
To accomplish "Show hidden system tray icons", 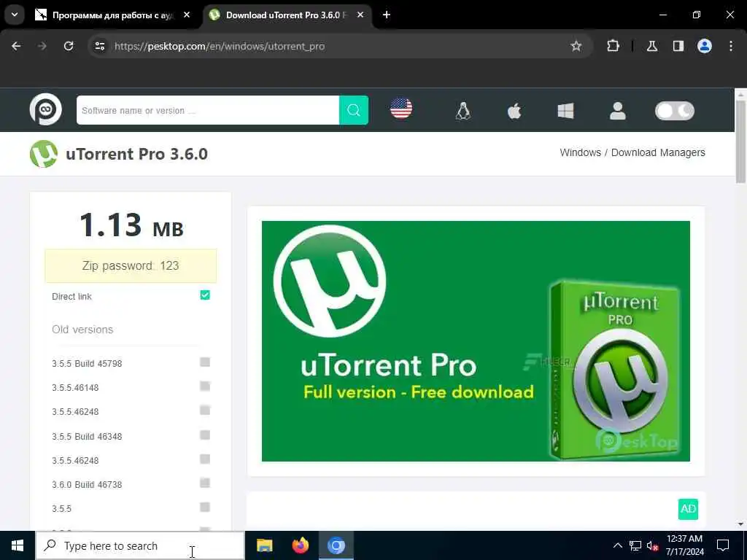I will [x=617, y=545].
